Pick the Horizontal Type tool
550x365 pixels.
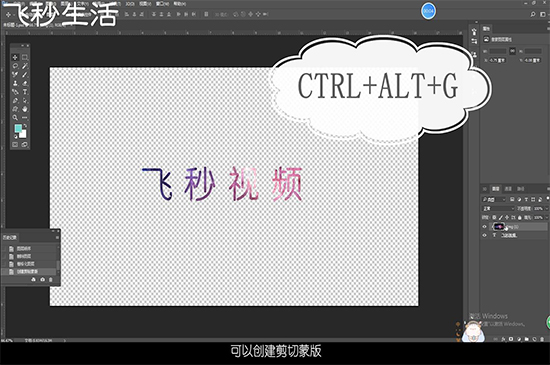(x=25, y=92)
